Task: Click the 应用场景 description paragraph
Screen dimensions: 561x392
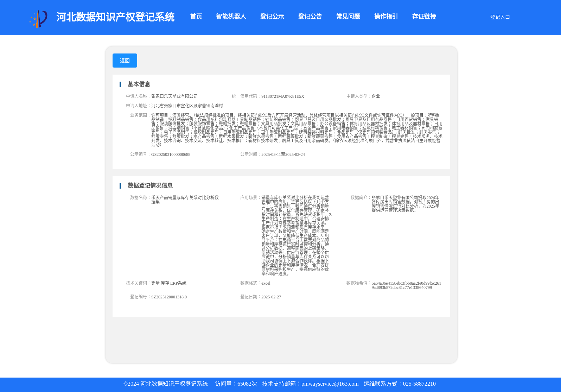Action: click(297, 235)
